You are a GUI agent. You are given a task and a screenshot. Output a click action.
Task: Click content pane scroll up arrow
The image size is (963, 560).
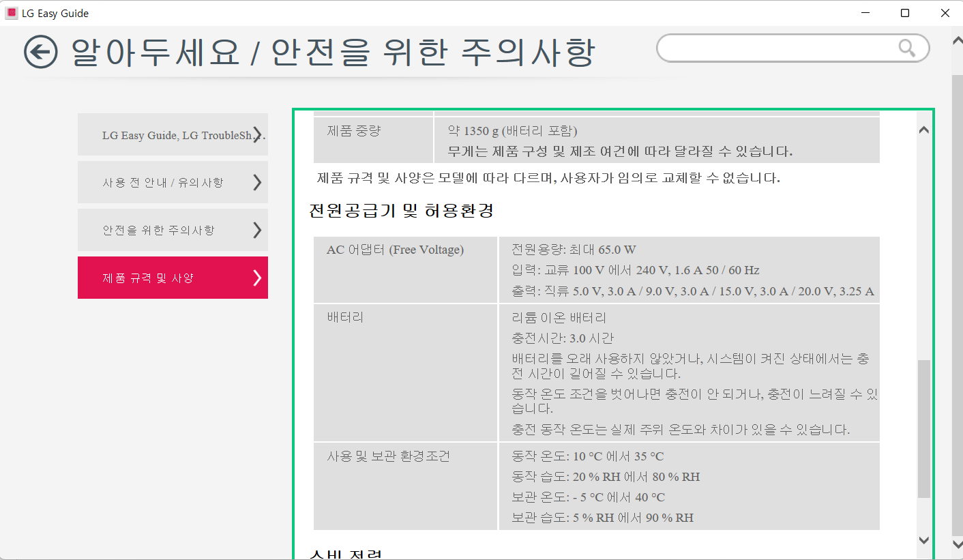click(x=924, y=130)
